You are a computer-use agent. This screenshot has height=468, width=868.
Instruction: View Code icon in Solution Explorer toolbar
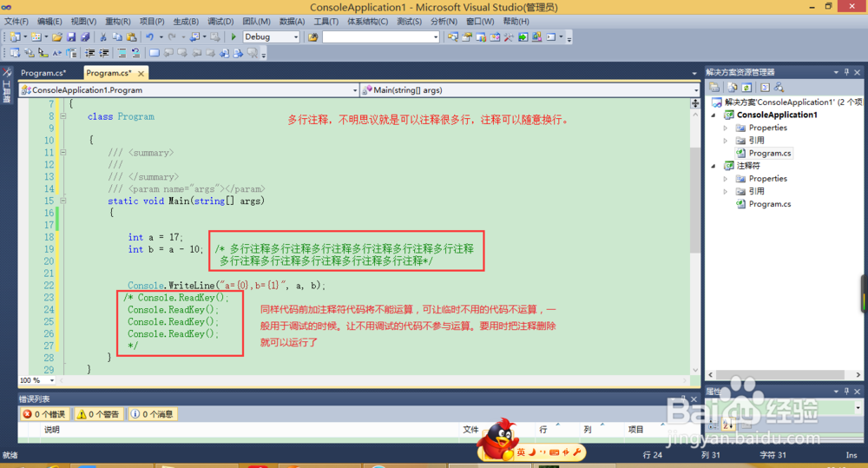click(x=765, y=88)
